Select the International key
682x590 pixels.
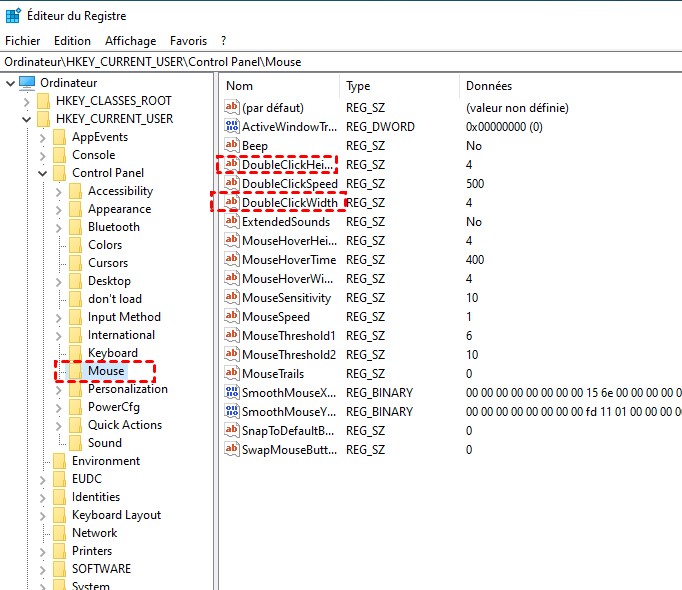pos(121,335)
